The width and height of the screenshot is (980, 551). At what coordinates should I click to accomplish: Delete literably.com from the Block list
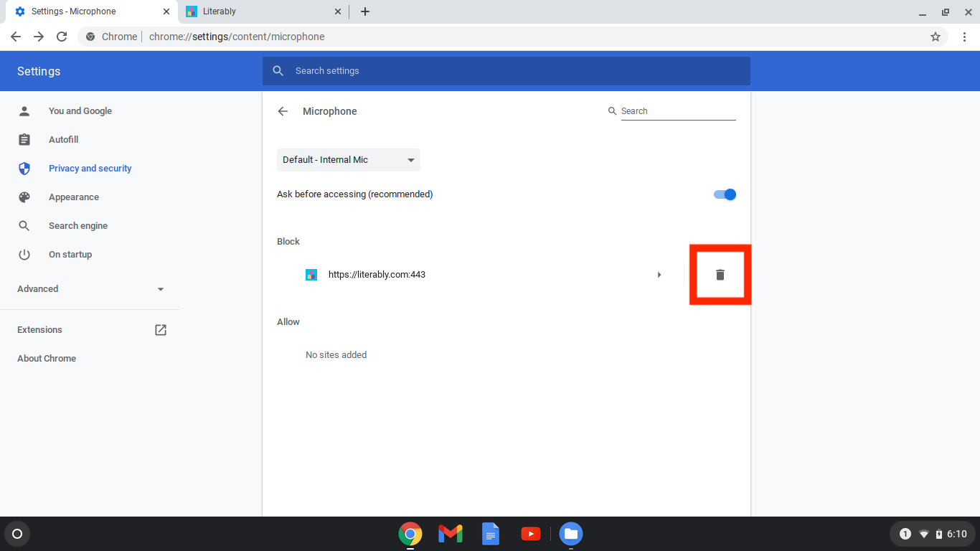coord(720,275)
